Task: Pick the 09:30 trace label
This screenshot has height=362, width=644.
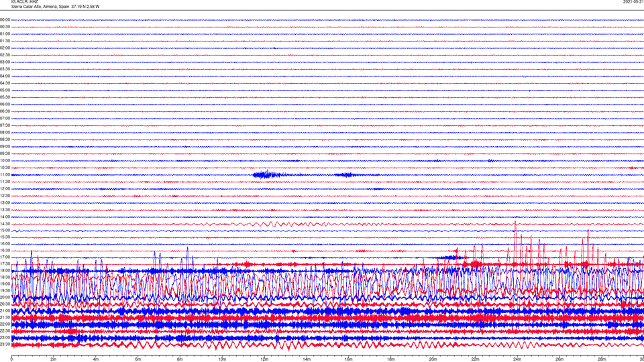Action: click(5, 154)
